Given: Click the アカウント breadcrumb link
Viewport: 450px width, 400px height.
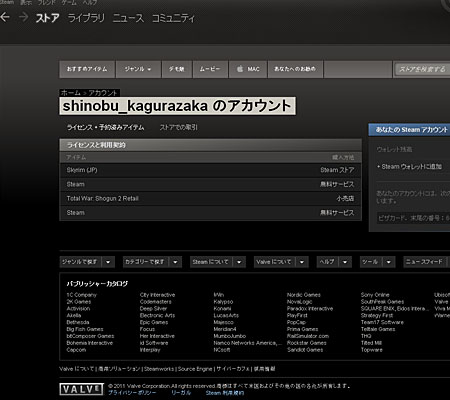Looking at the screenshot, I should click(103, 93).
